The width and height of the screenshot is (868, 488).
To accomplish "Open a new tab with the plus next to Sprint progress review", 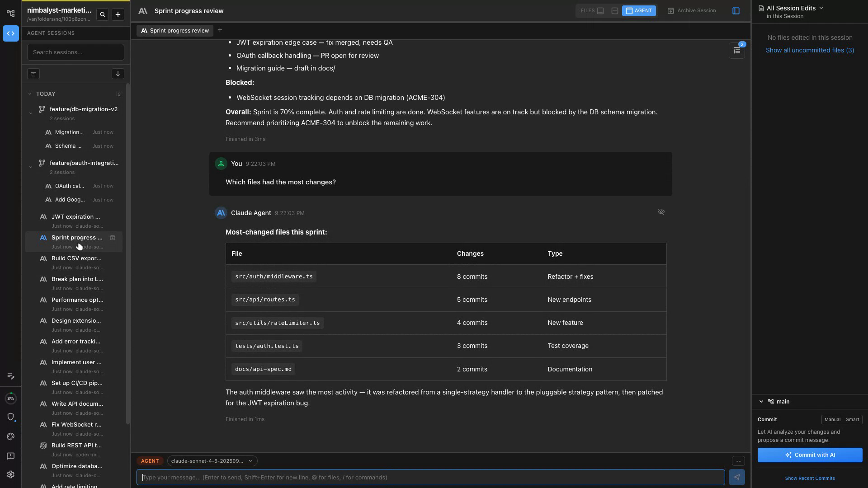I will (220, 30).
